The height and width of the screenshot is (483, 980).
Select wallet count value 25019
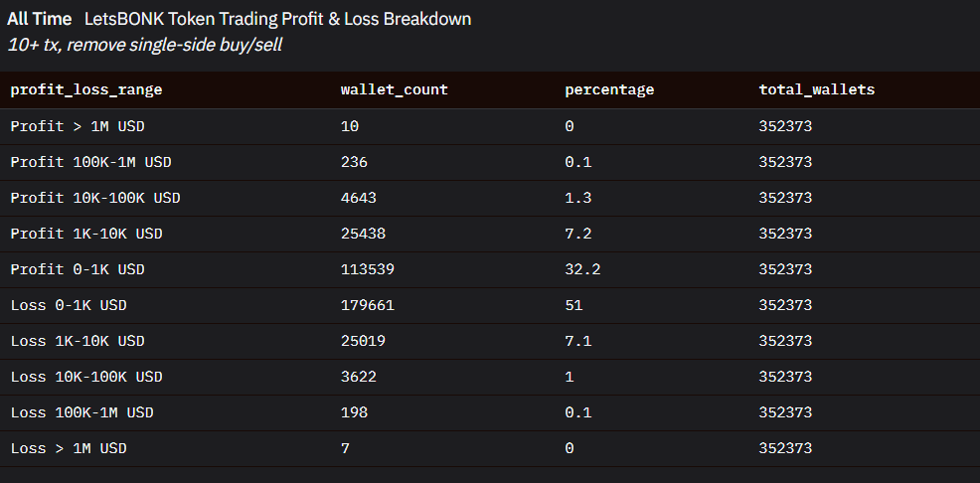point(363,341)
